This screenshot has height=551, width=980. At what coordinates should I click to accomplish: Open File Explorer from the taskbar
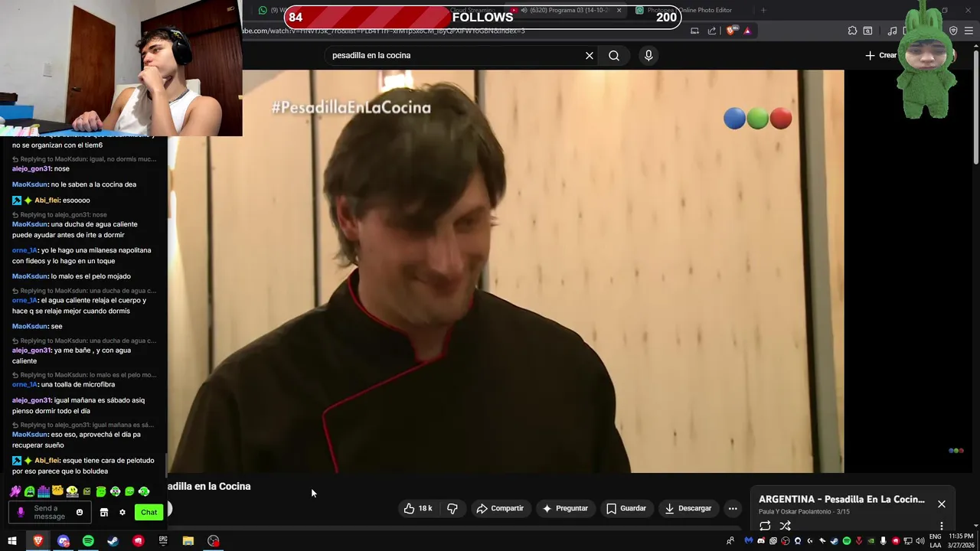[x=188, y=541]
